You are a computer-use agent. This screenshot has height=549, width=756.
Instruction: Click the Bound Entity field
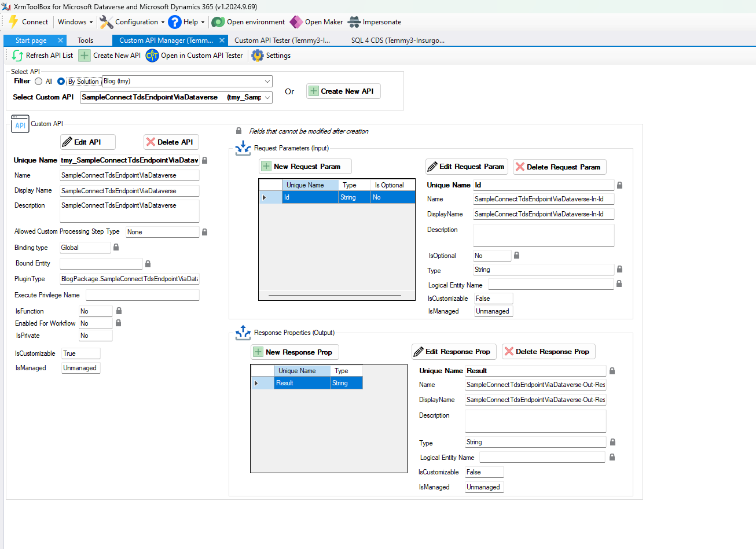[x=101, y=264]
